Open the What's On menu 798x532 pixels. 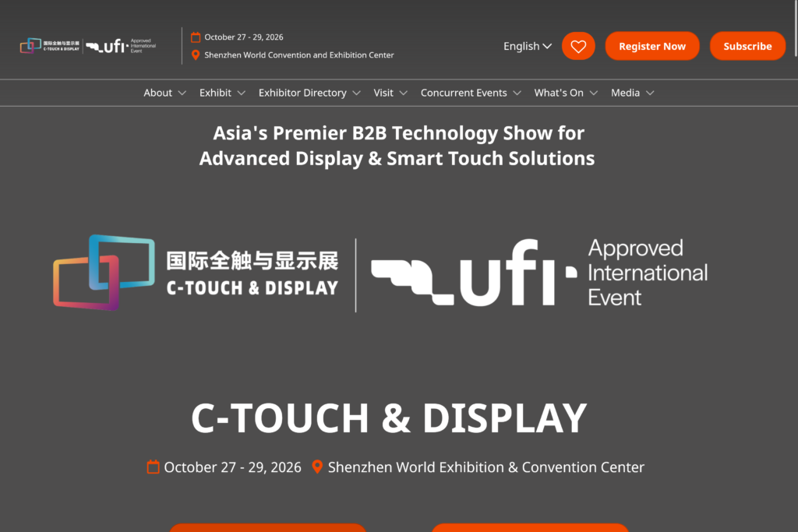tap(566, 93)
